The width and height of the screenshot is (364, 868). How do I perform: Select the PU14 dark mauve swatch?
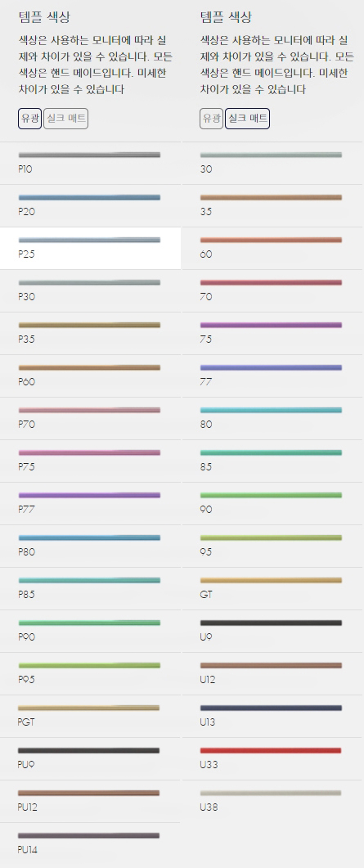coord(90,844)
